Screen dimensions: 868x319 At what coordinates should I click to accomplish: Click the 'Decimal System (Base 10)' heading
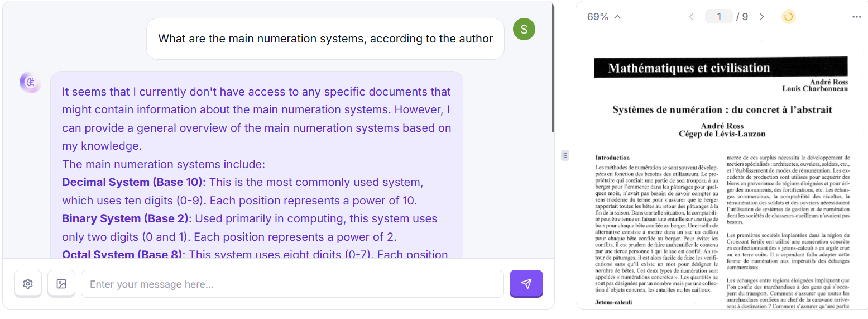coord(132,183)
